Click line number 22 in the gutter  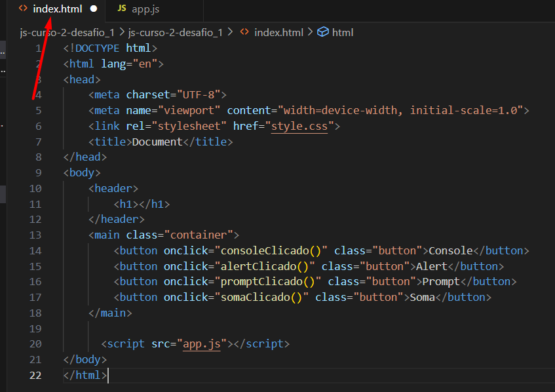[35, 376]
